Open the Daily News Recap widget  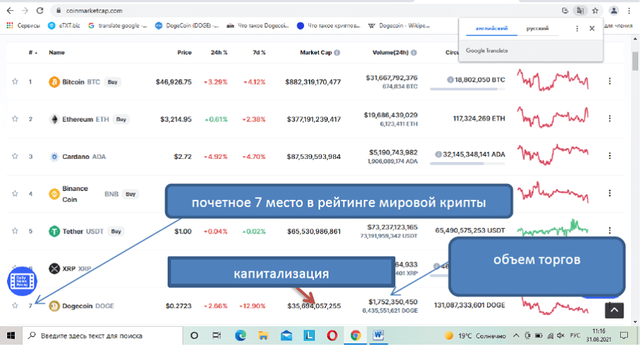pyautogui.click(x=23, y=281)
